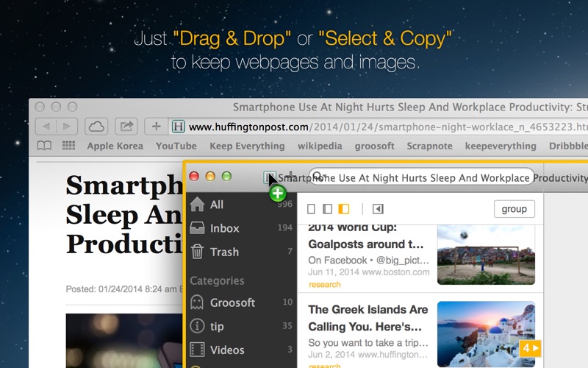Click research tag under World Cup article

tap(325, 285)
